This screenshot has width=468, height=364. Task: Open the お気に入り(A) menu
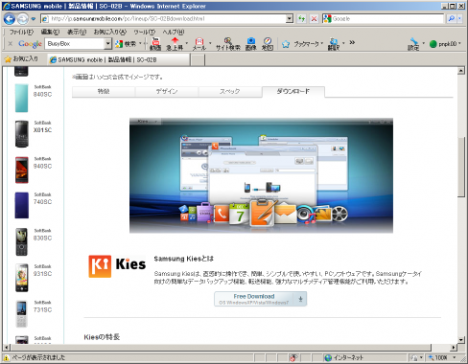110,32
